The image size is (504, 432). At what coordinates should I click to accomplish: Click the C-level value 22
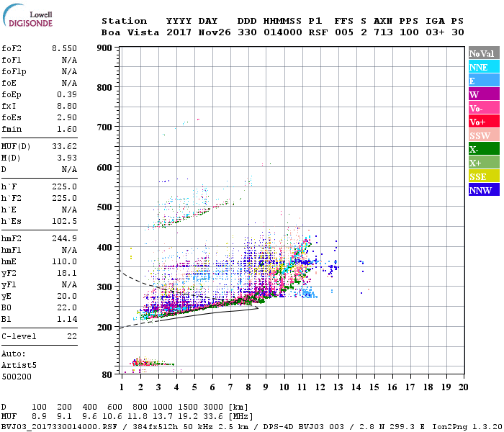(x=72, y=336)
